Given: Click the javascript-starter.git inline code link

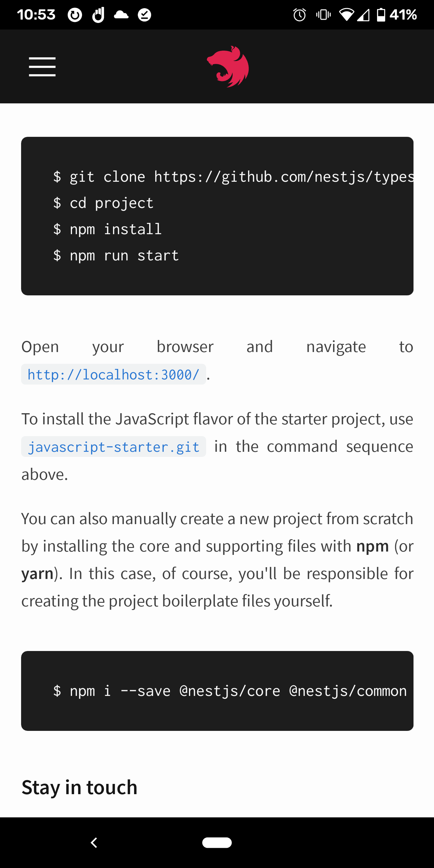Looking at the screenshot, I should coord(114,446).
